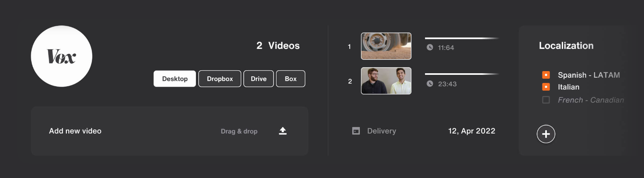Screen dimensions: 644x178
Task: Click the Drag & drop label
Action: point(239,131)
